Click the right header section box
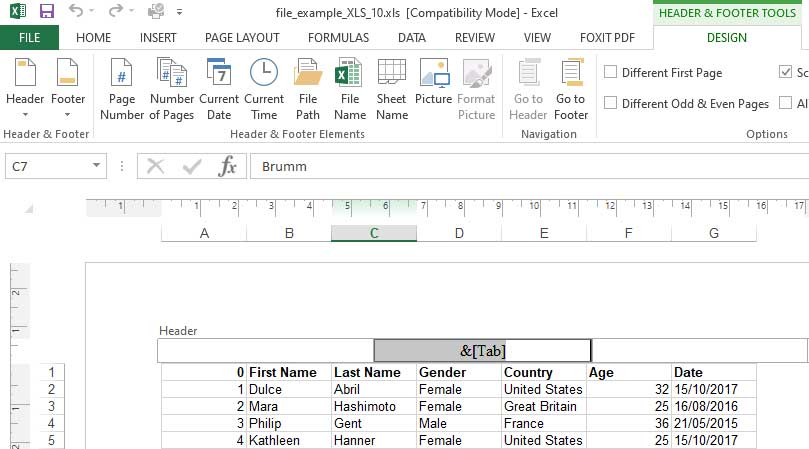Image resolution: width=809 pixels, height=449 pixels. tap(699, 351)
